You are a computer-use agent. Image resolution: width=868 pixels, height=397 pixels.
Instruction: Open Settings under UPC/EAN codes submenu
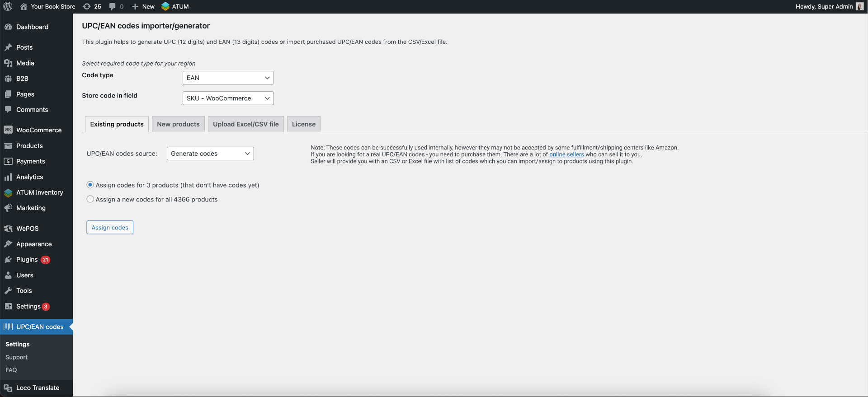tap(18, 344)
